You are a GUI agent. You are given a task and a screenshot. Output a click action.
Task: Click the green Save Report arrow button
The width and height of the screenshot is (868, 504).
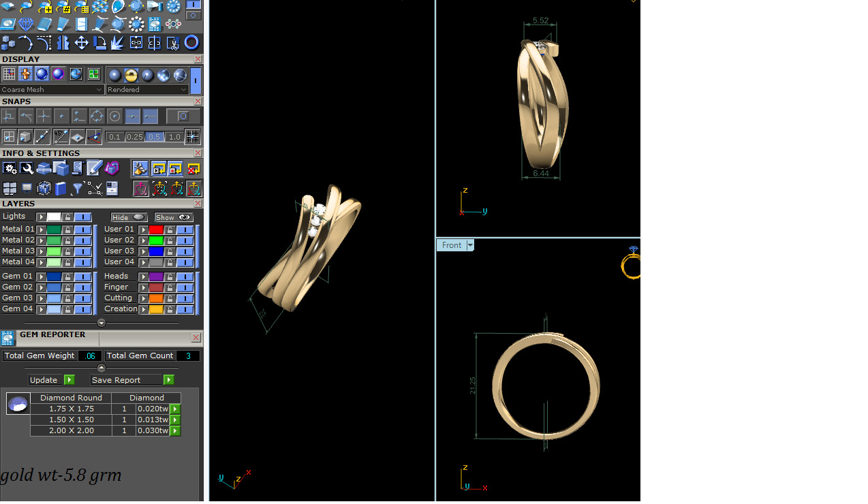point(169,380)
